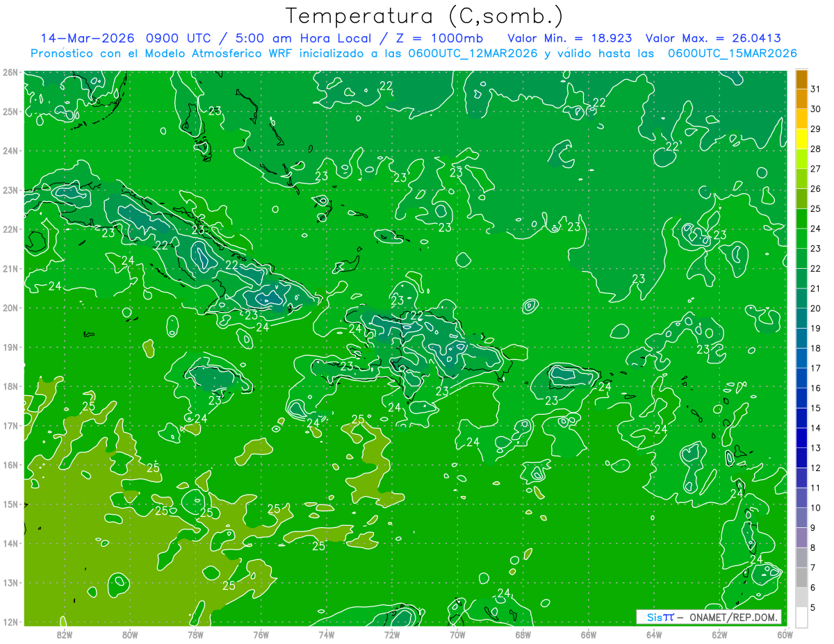Click the '23N' latitude axis label

point(10,190)
